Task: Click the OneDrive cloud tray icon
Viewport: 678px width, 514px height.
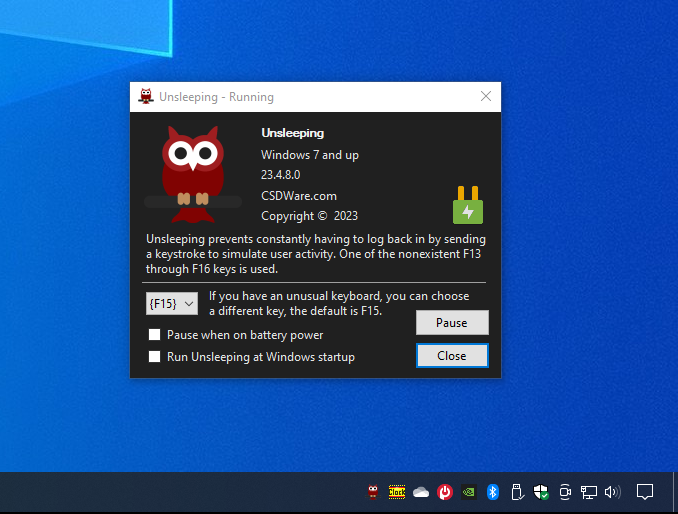Action: [x=421, y=492]
